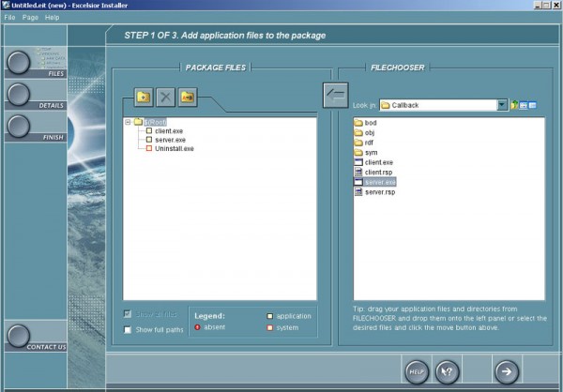The height and width of the screenshot is (392, 563).
Task: Enable the Show full paths checkbox
Action: pyautogui.click(x=128, y=329)
